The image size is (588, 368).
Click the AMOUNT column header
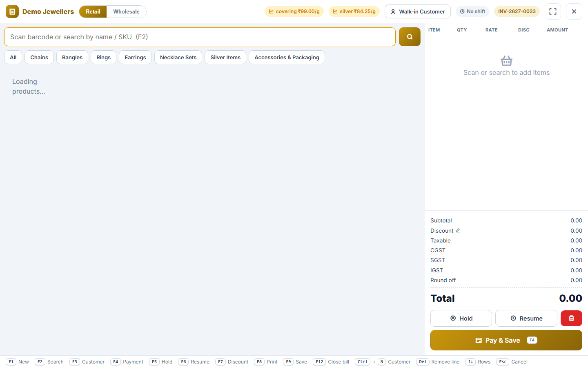point(557,30)
